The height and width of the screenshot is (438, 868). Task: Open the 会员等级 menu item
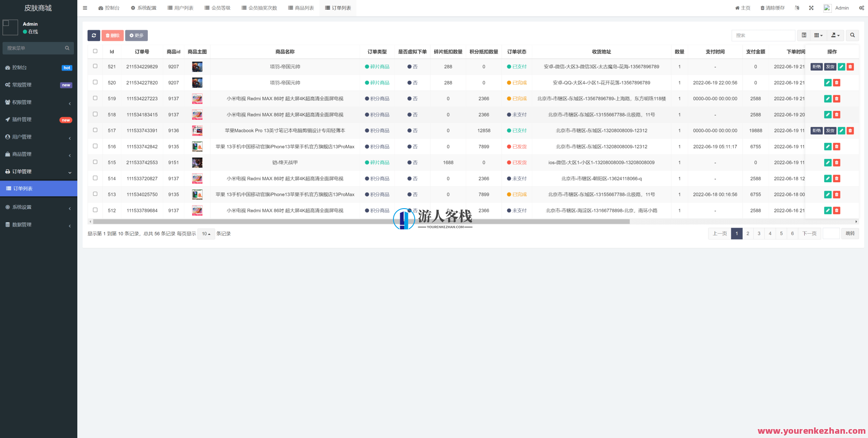pos(218,8)
